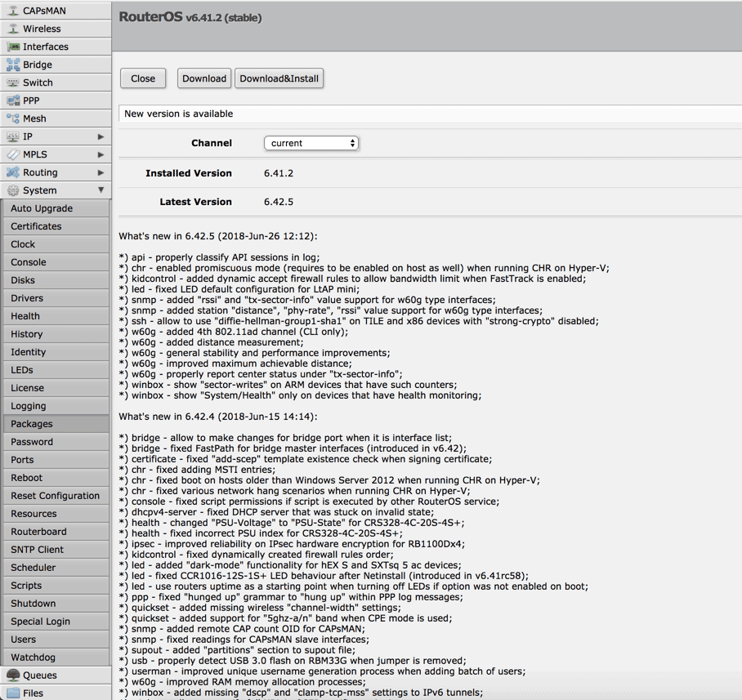
Task: Open the Channel dropdown set to current
Action: coord(311,143)
